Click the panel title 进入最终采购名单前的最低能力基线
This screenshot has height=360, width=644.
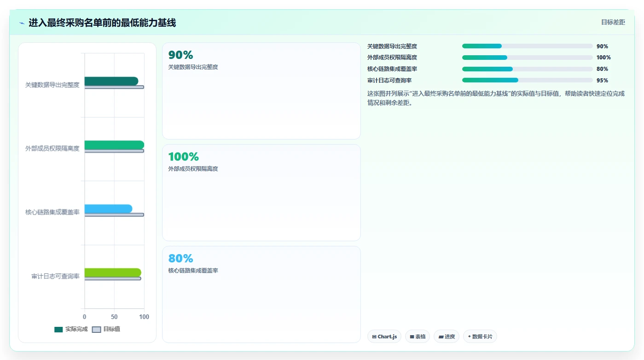102,23
